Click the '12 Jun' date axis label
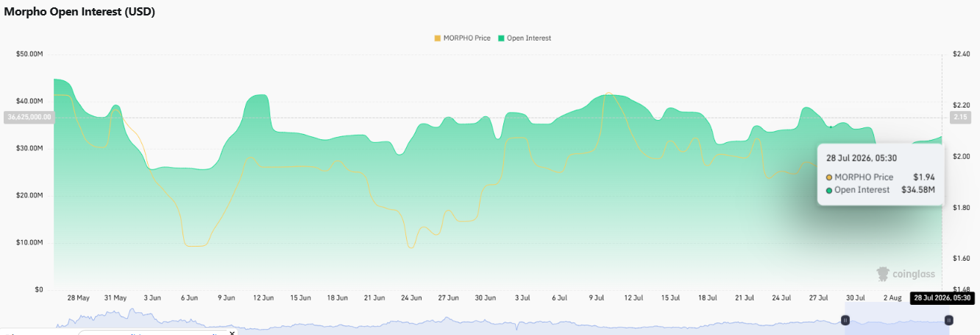The width and height of the screenshot is (980, 335). coord(263,297)
